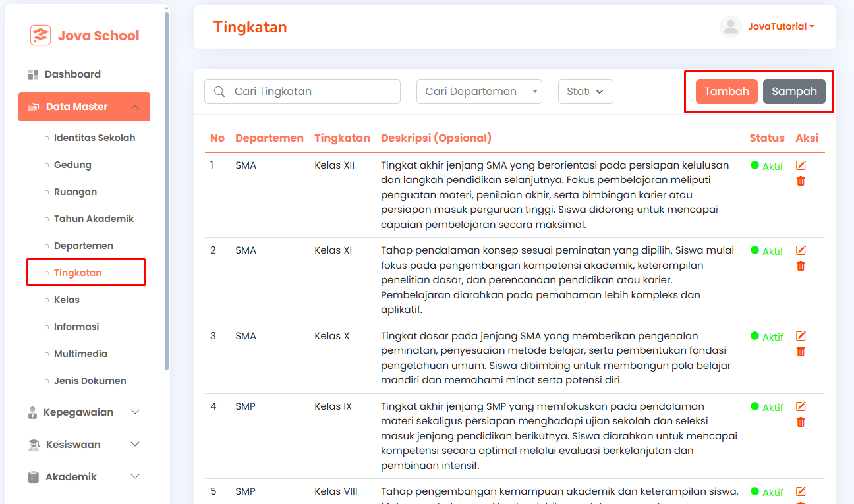Click the edit icon for Kelas XII row
This screenshot has height=504, width=854.
click(x=801, y=165)
